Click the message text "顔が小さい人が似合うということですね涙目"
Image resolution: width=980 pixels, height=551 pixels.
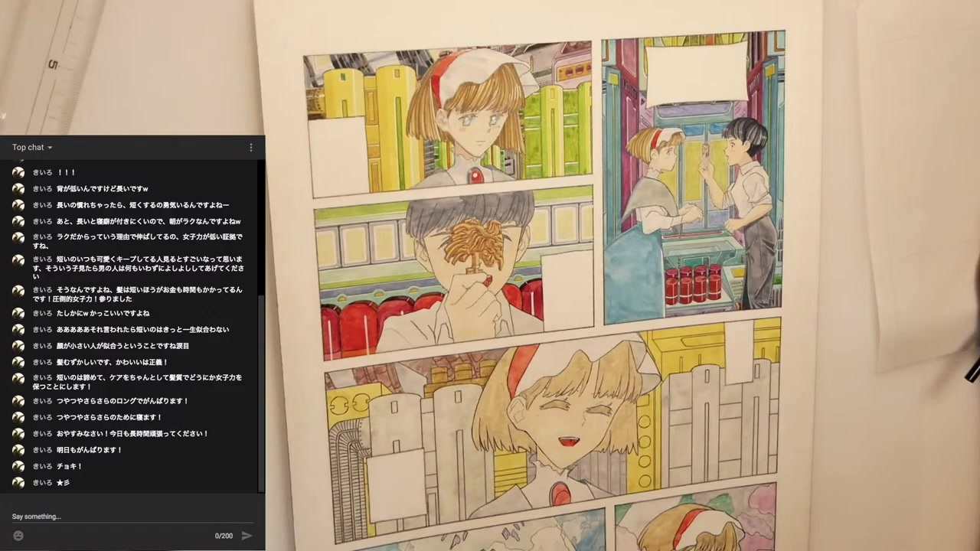pos(123,346)
